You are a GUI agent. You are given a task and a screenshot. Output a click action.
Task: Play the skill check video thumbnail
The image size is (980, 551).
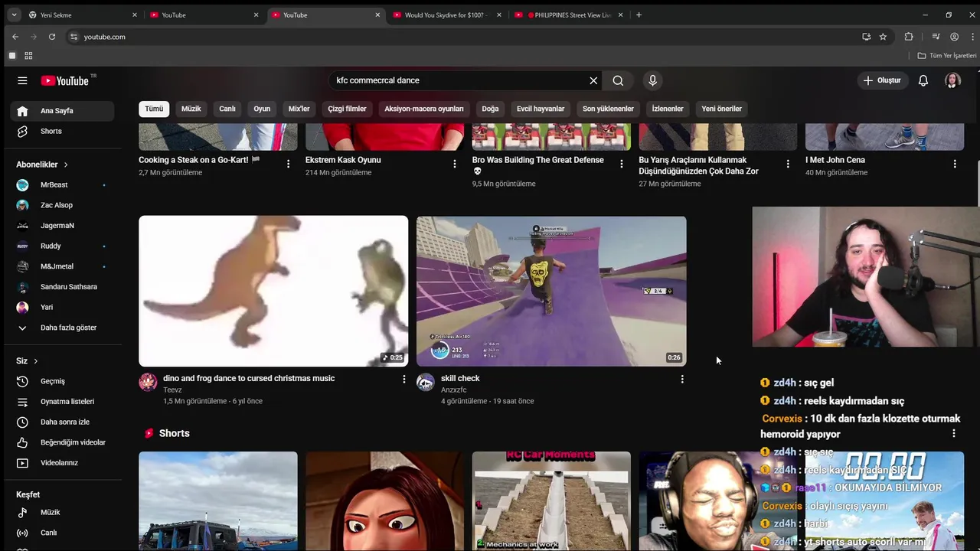[551, 291]
